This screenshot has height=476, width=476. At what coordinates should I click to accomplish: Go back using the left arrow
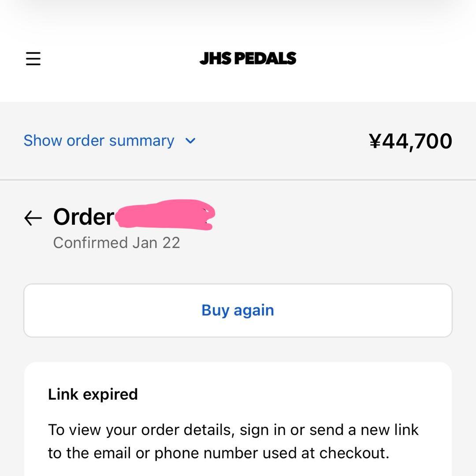click(33, 217)
